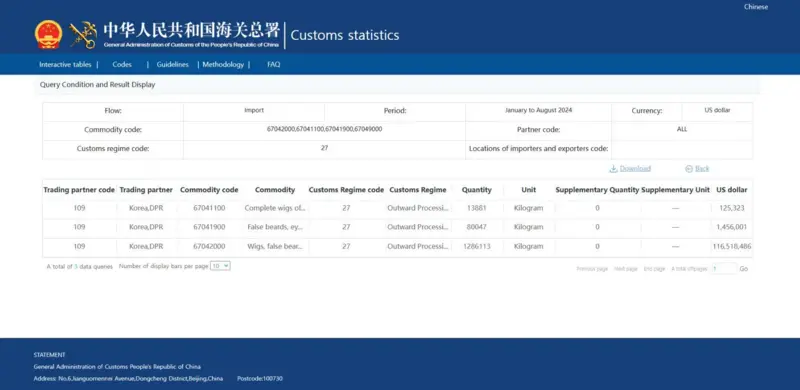Click the page number input field
The width and height of the screenshot is (800, 390).
[x=724, y=269]
